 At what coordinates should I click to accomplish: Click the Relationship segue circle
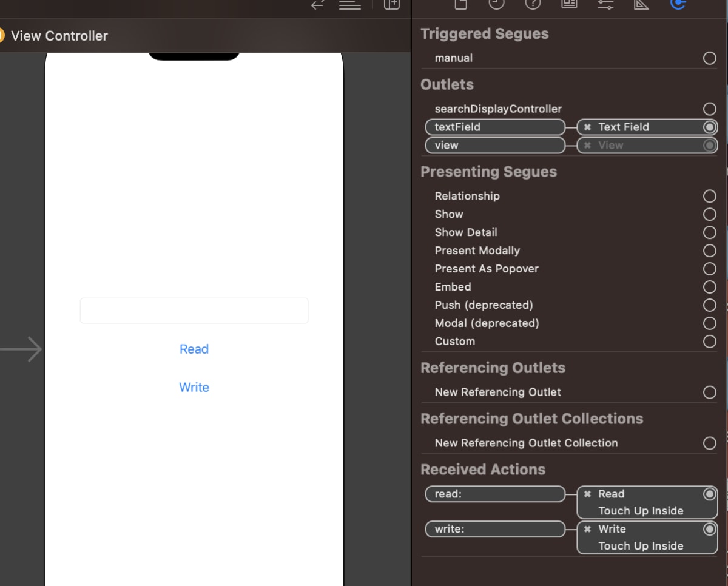coord(710,196)
